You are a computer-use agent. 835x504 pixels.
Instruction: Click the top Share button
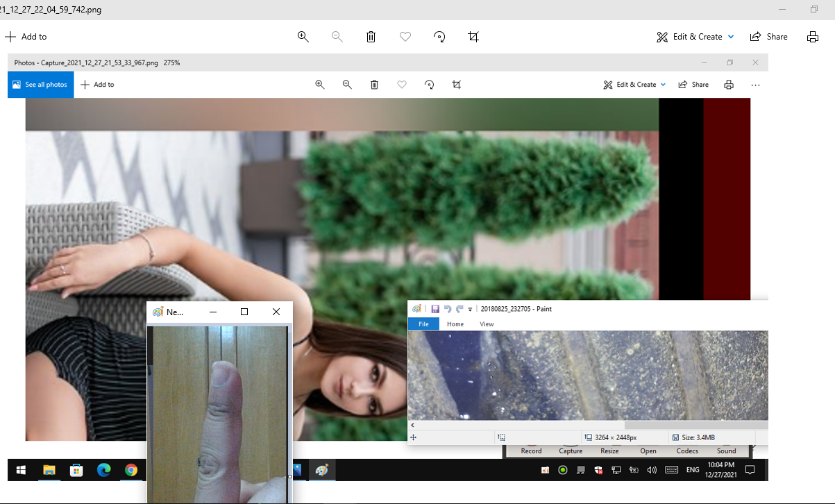(769, 37)
